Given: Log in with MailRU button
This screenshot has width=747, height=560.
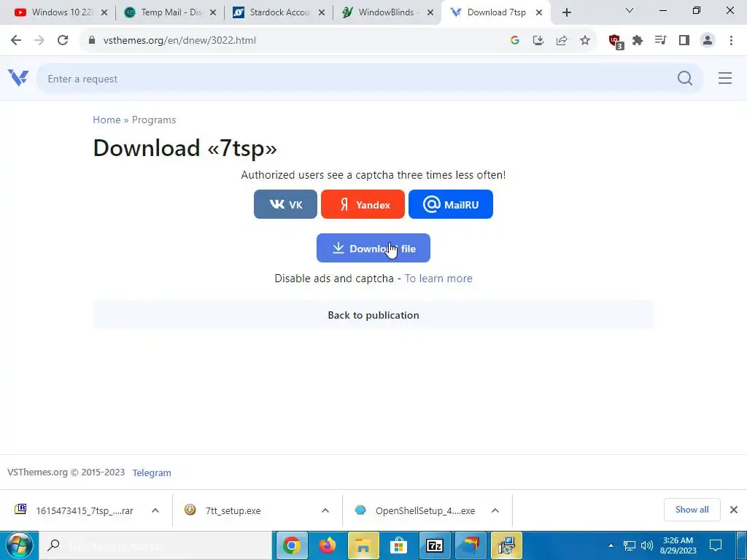Looking at the screenshot, I should pos(451,204).
